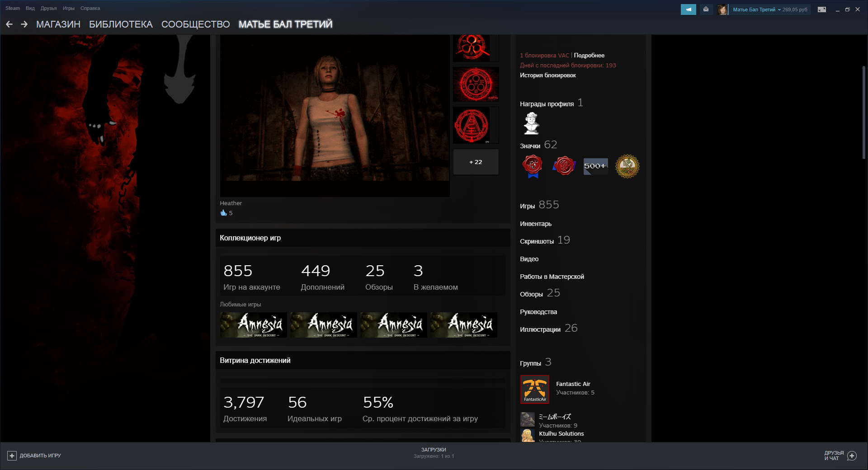This screenshot has width=868, height=470.
Task: Open the Вид menu
Action: (30, 8)
